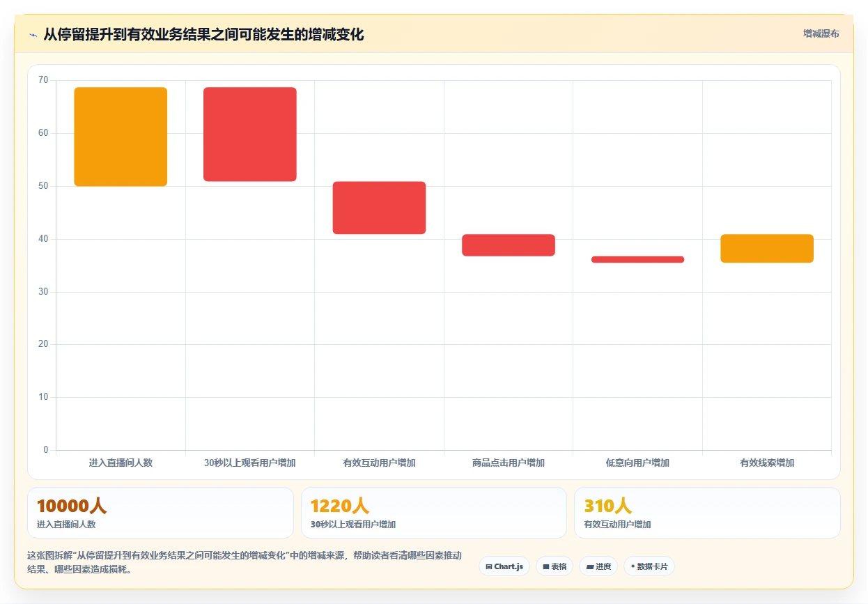Click the x-axis label 30秒以上观看用户增加

[x=250, y=463]
